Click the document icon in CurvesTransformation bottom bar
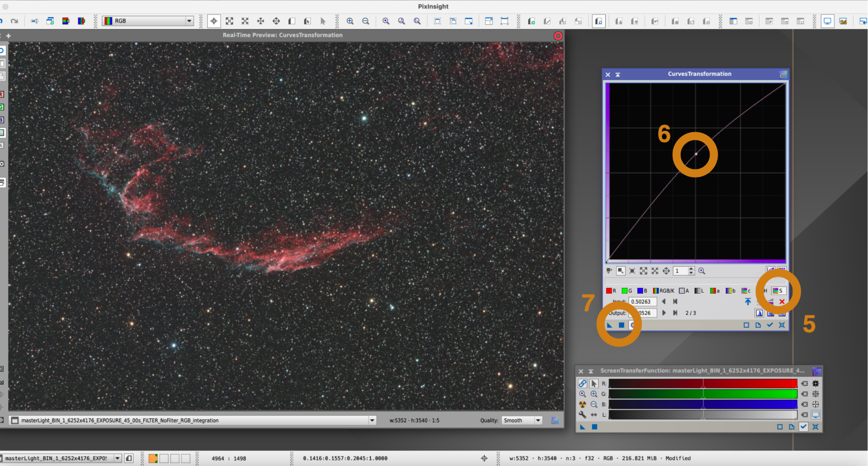The height and width of the screenshot is (466, 868). point(758,325)
